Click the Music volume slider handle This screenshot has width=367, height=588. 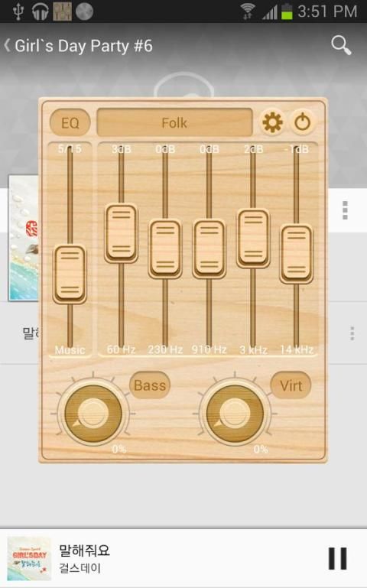70,275
